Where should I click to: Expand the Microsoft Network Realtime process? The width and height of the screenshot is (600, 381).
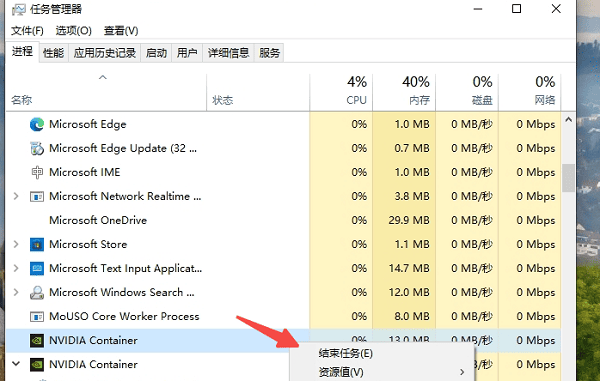coord(16,196)
